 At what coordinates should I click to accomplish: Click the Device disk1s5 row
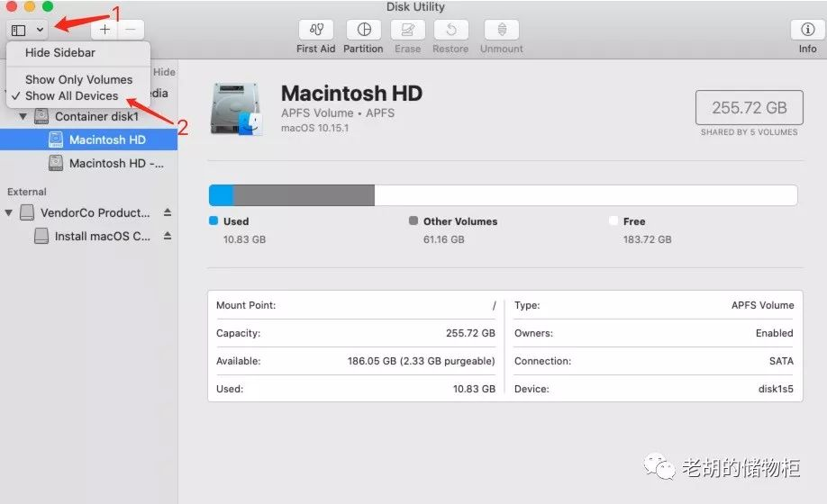pyautogui.click(x=654, y=389)
